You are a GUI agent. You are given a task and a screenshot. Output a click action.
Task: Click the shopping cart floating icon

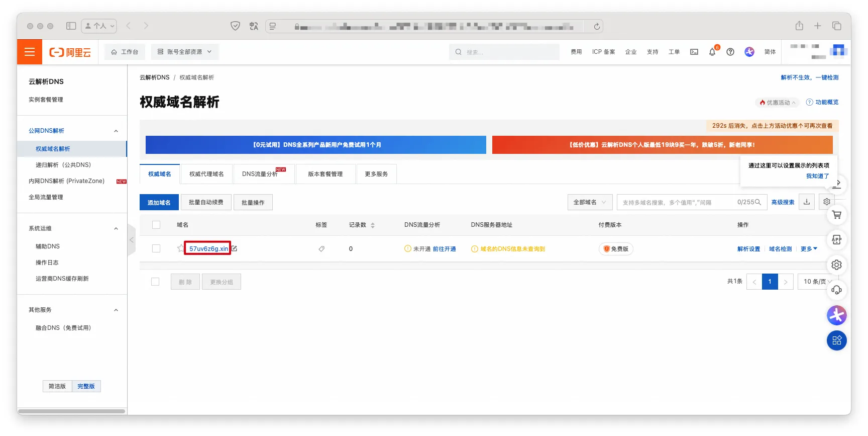pyautogui.click(x=836, y=215)
